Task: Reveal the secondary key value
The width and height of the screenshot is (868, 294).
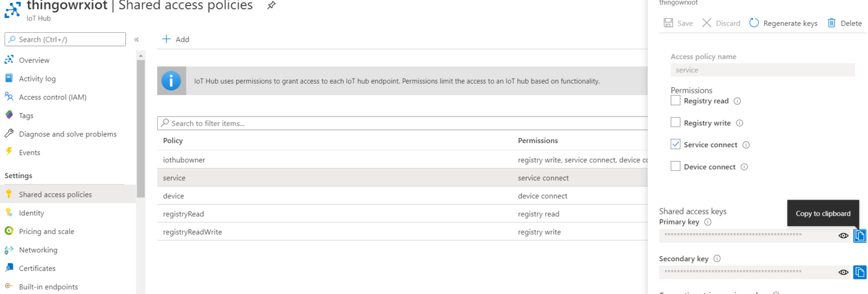Action: [843, 272]
